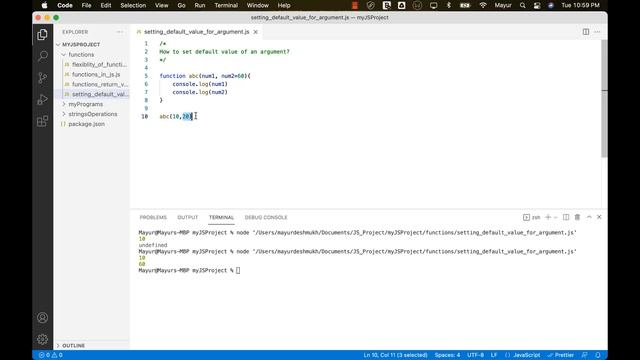
Task: Split the terminal panel
Action: pyautogui.click(x=566, y=217)
